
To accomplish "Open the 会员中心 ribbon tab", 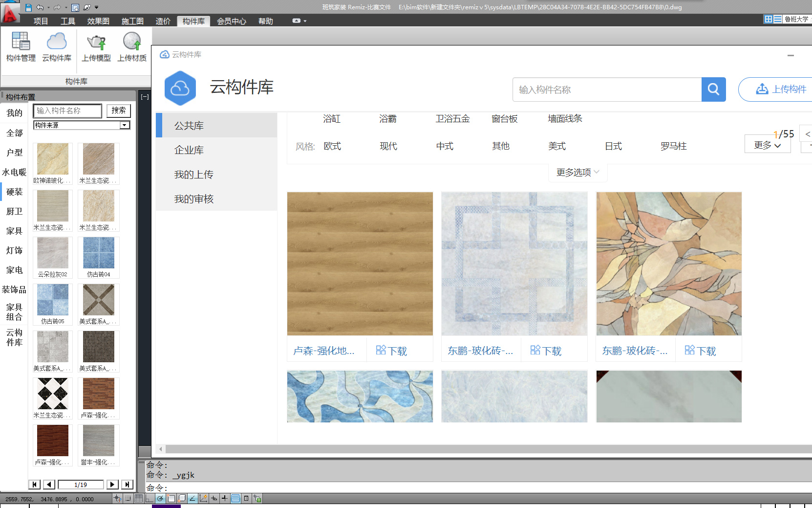I will coord(232,21).
